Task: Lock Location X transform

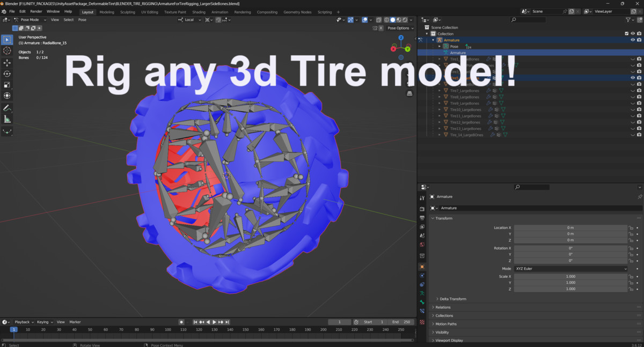Action: click(632, 227)
